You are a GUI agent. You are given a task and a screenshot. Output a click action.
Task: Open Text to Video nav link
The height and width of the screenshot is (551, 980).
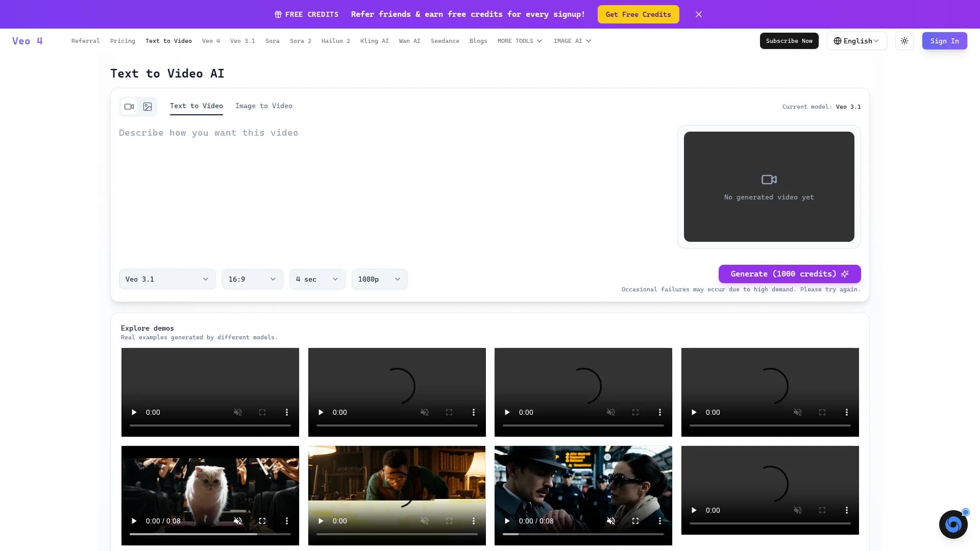click(x=168, y=41)
